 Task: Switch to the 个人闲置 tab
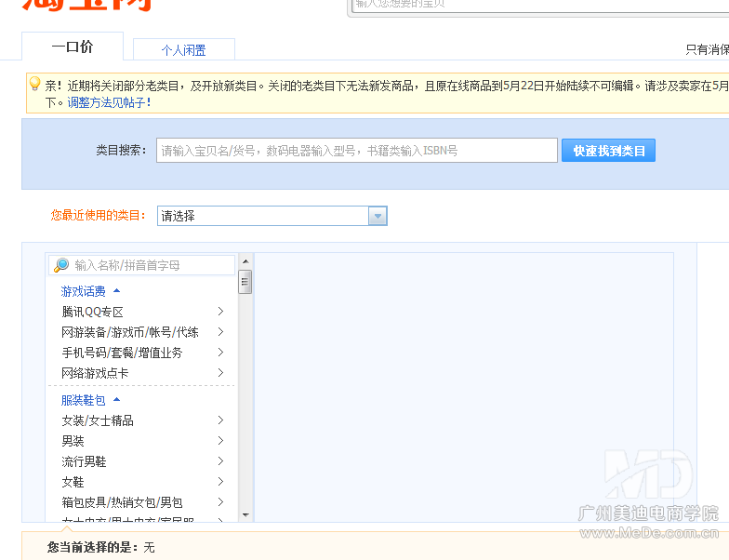[x=183, y=50]
